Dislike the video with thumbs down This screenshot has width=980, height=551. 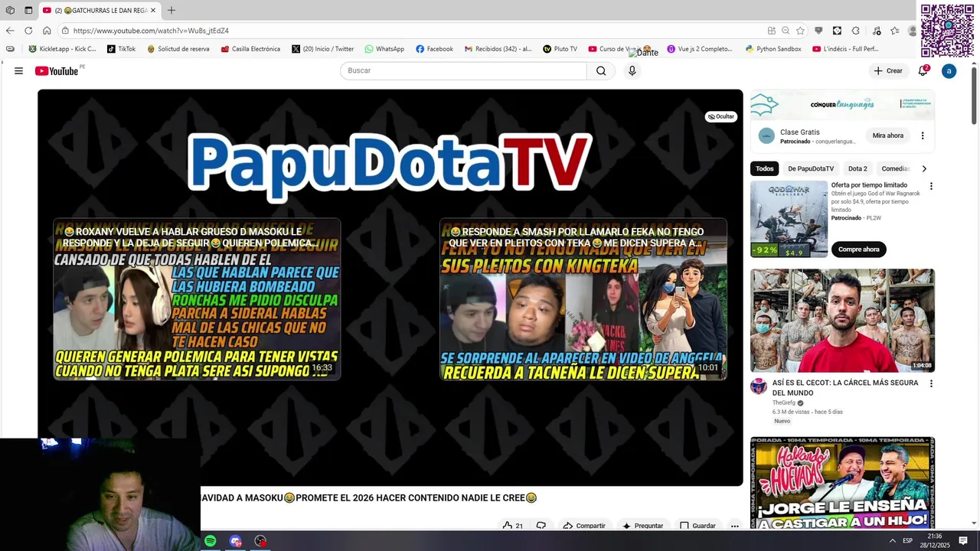541,526
